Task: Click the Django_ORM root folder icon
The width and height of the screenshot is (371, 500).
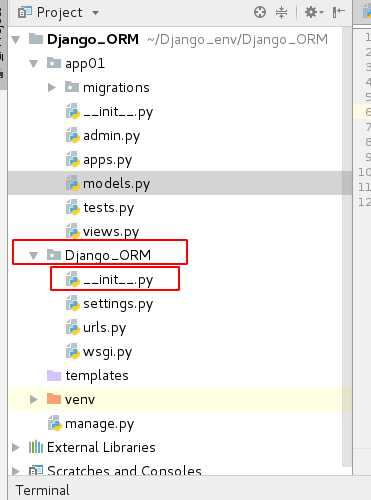Action: (x=36, y=39)
